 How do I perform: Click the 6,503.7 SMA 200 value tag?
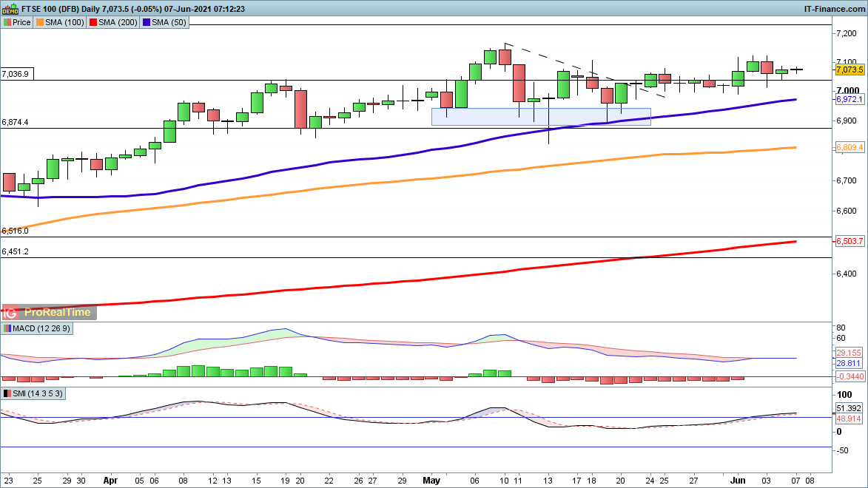click(850, 241)
